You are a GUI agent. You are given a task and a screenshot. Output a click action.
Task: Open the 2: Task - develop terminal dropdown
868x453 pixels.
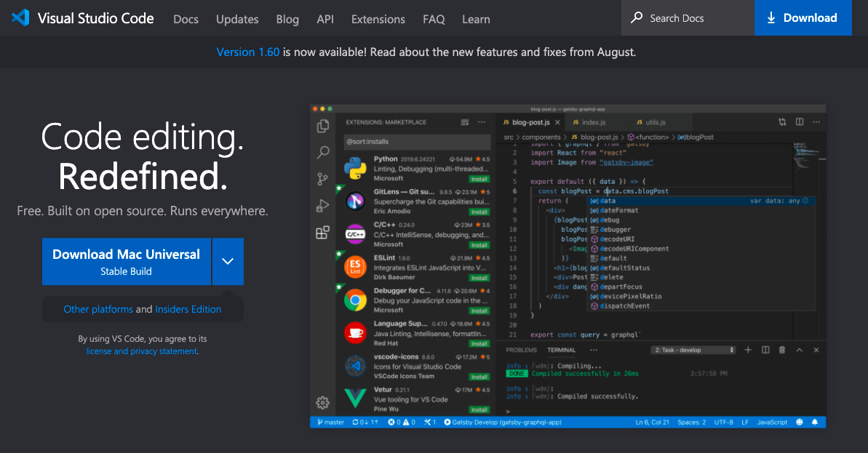click(693, 350)
